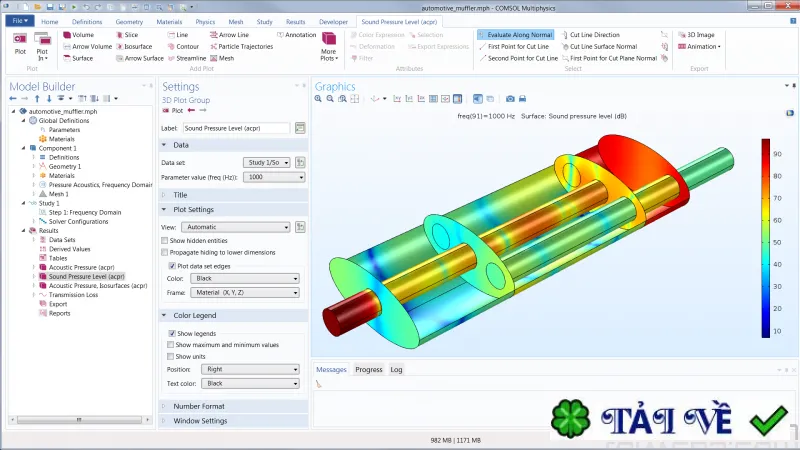Click Evaluate Along Normal button
Screen dimensions: 800x450
(x=515, y=35)
